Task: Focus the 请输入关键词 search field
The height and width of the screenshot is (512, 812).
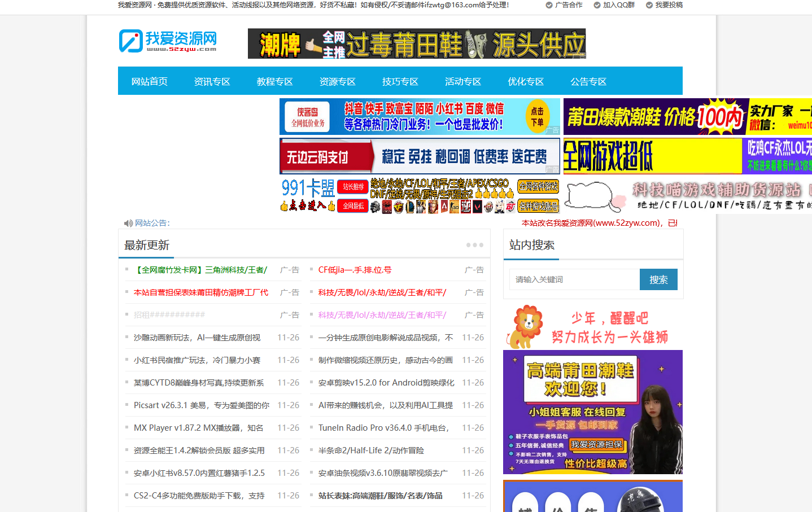Action: 574,279
